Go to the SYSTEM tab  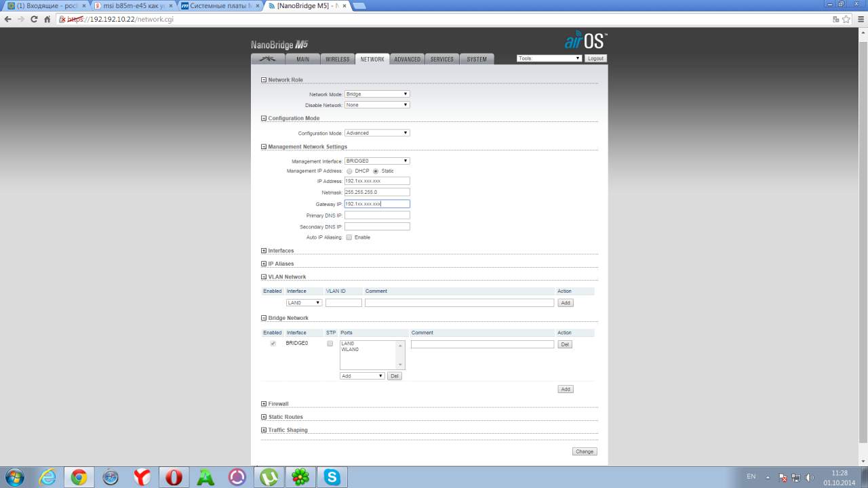pos(477,59)
